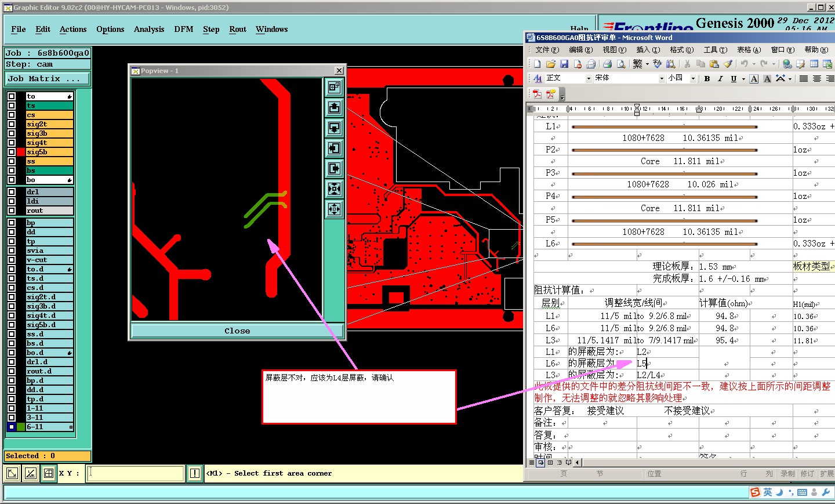835x504 pixels.
Task: Toggle the checkbox for layer ts
Action: point(12,106)
